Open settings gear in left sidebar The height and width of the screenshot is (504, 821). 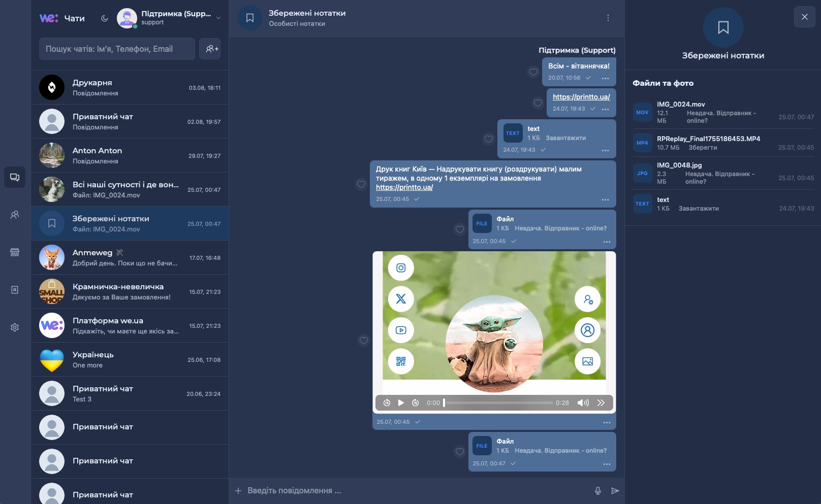[15, 327]
